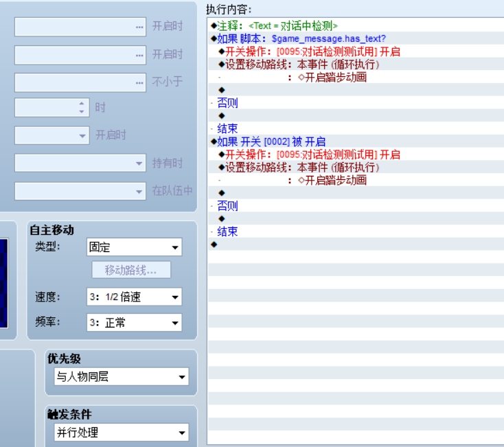Open the frequency dropdown showing 3: 正常
The width and height of the screenshot is (504, 447).
click(x=135, y=322)
